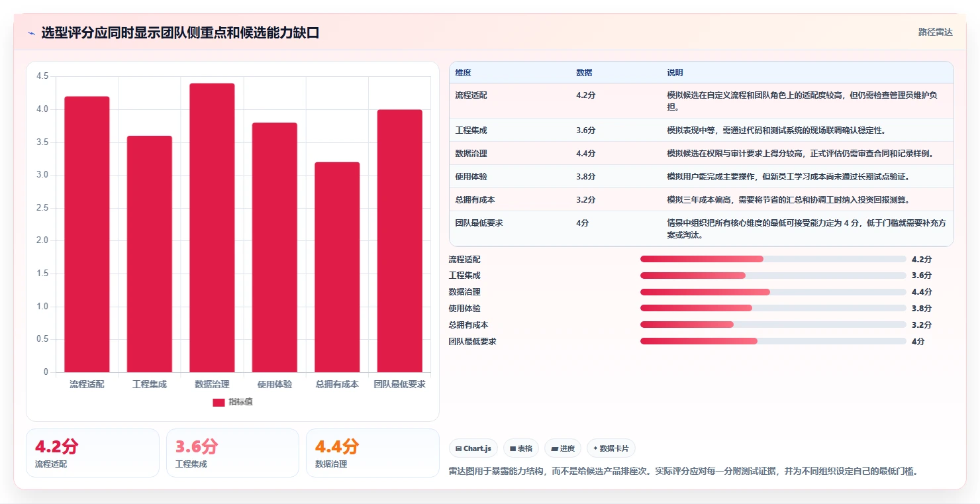Image resolution: width=980 pixels, height=504 pixels.
Task: Click the 3.2分 value in the table
Action: tap(585, 200)
